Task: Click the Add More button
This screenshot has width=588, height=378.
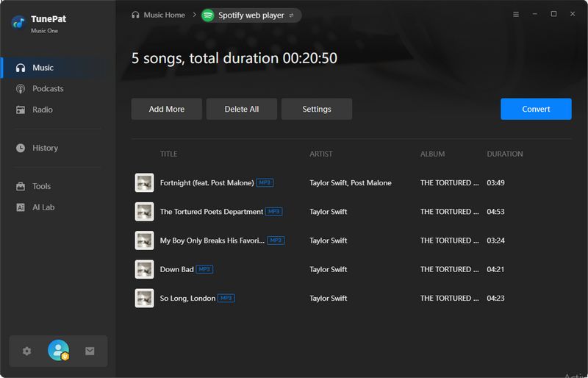Action: 166,109
